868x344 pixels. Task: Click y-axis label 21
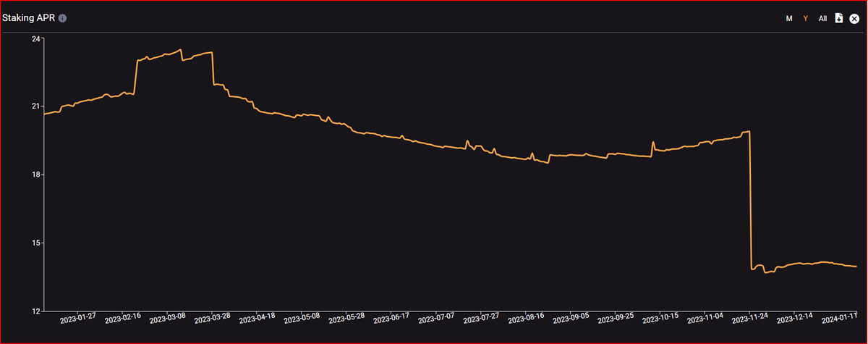pos(36,106)
